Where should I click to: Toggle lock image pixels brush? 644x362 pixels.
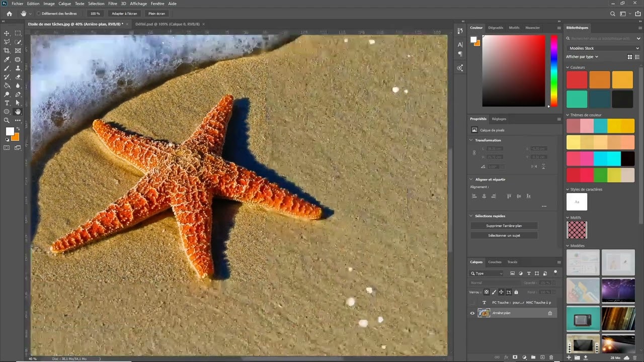[494, 292]
